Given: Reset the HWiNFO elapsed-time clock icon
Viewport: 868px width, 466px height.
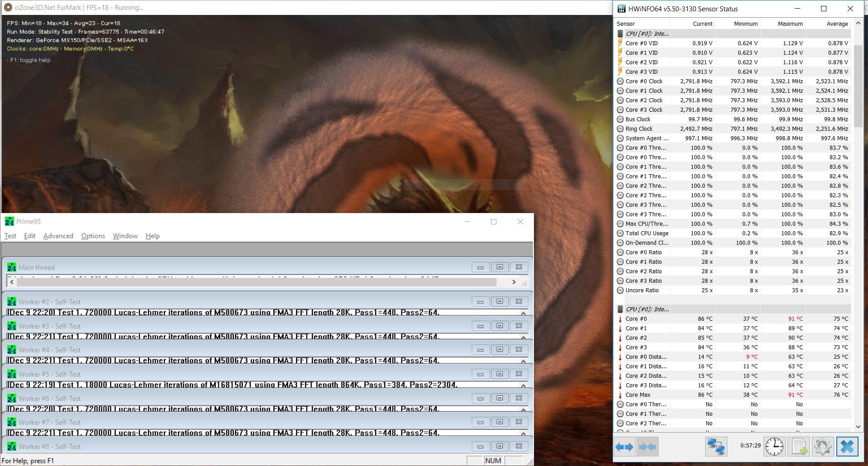Looking at the screenshot, I should (774, 447).
